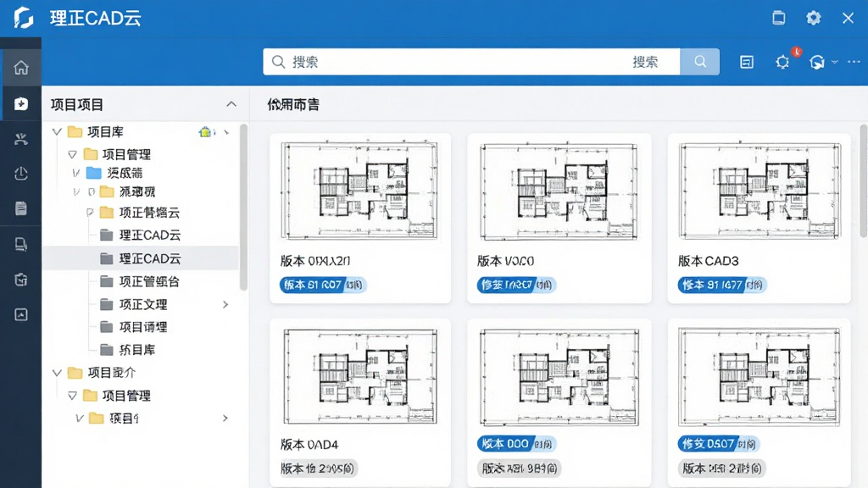Click the 搜索 text button in search bar
The width and height of the screenshot is (868, 488).
coord(645,62)
